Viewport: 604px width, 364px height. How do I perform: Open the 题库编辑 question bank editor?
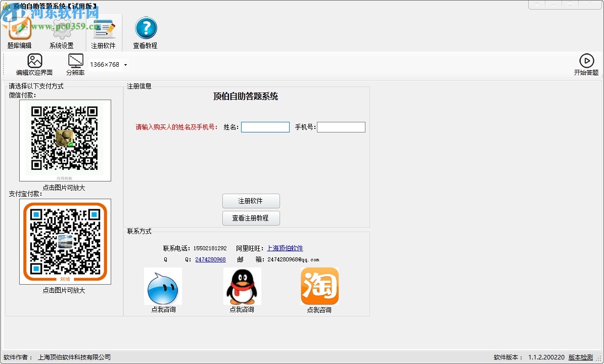click(x=19, y=32)
